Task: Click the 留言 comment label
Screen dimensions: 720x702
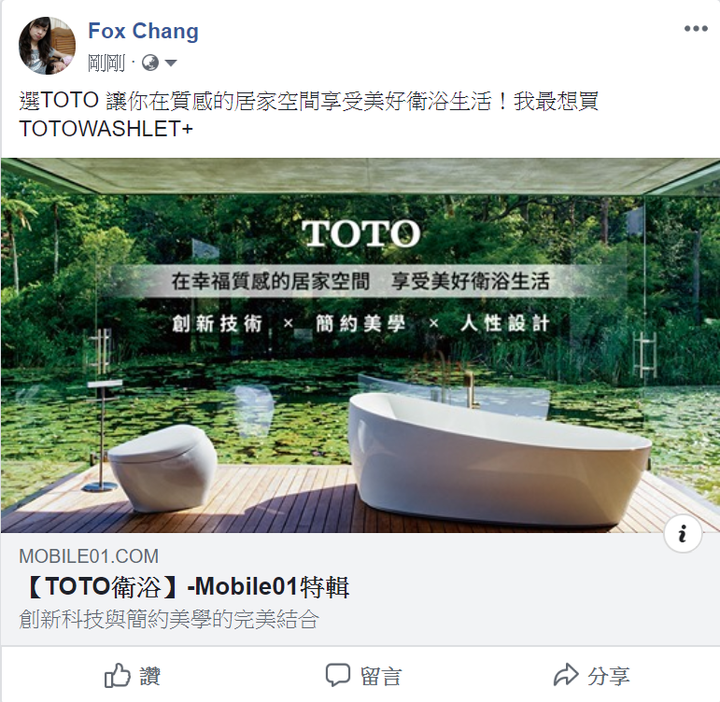Action: [x=381, y=676]
